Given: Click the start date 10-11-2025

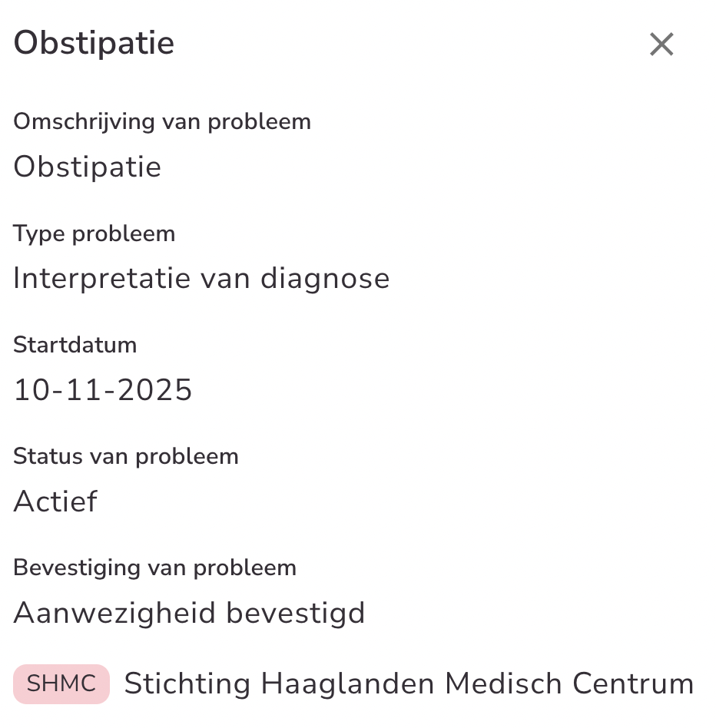Looking at the screenshot, I should pos(103,390).
